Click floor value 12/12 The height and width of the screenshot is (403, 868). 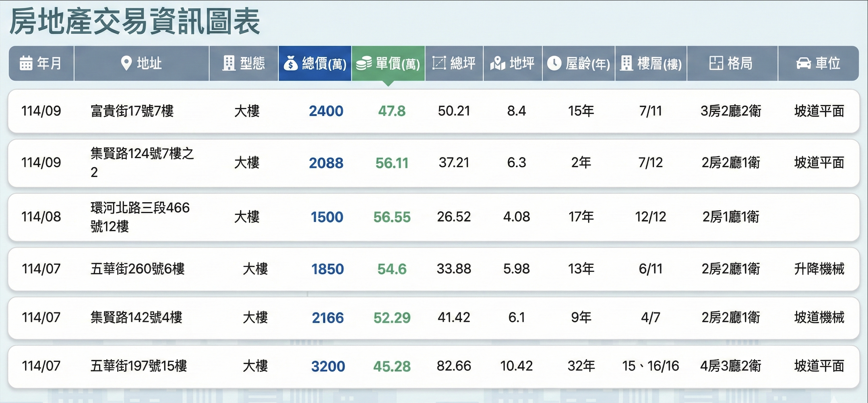pos(651,217)
